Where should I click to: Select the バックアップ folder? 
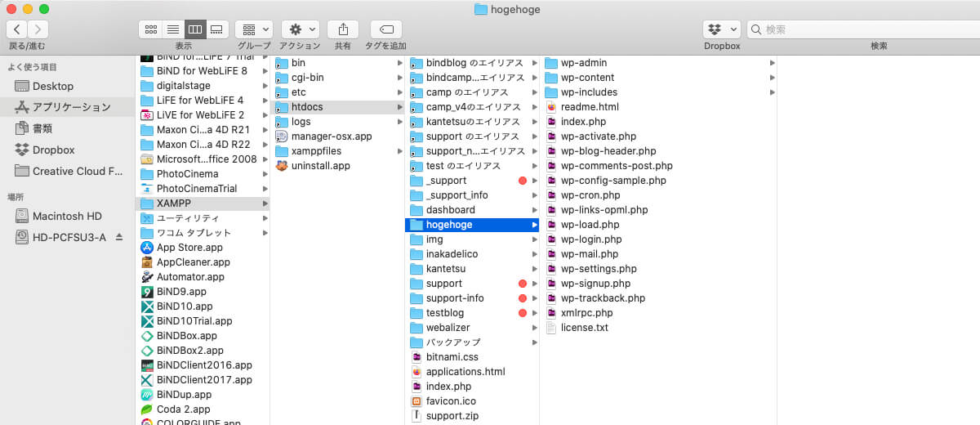point(472,342)
